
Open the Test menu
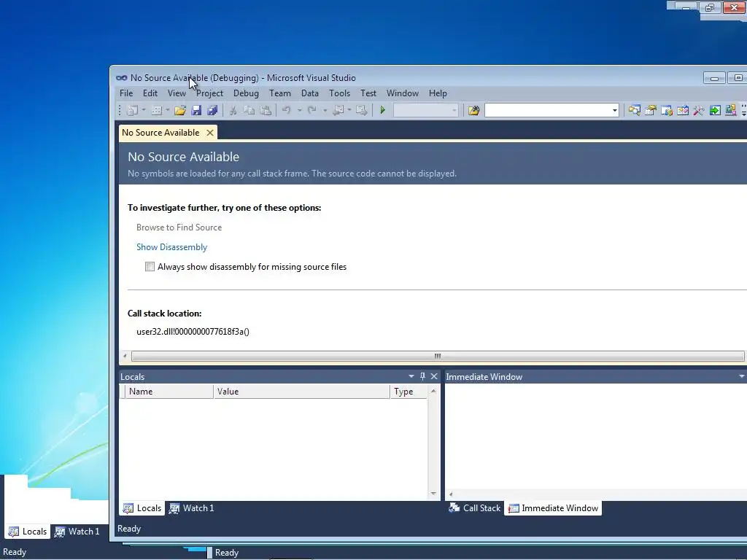368,93
